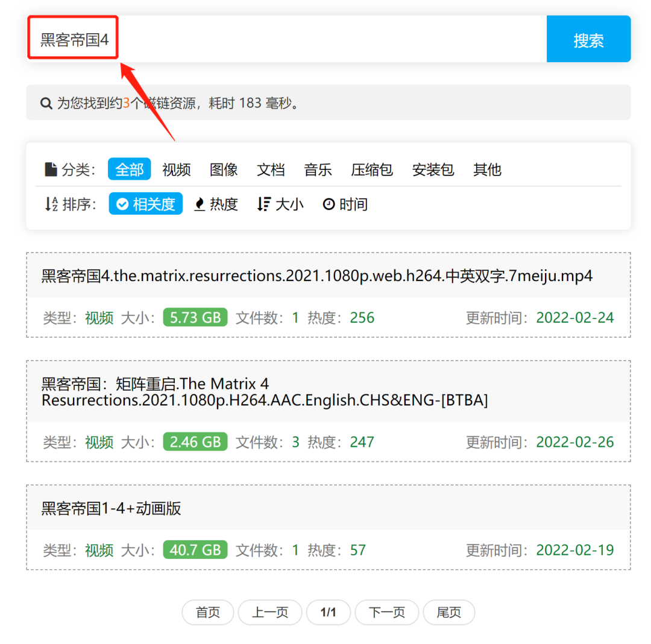Screen dimensions: 651x644
Task: Go to 上一页 previous page
Action: tap(270, 612)
